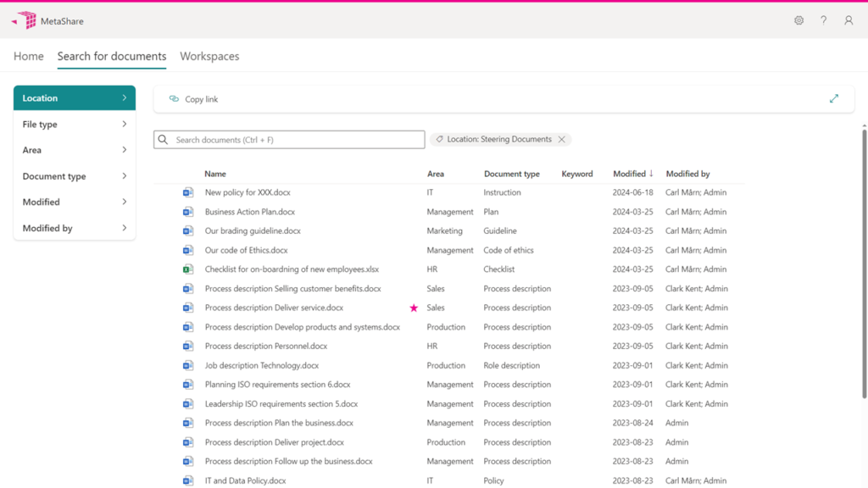Click the 2024-06-18 modified date

click(x=632, y=192)
